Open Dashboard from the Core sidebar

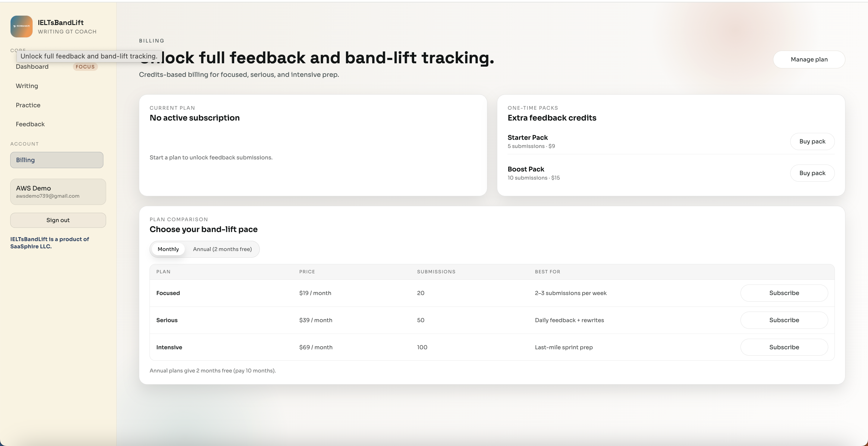click(x=32, y=66)
